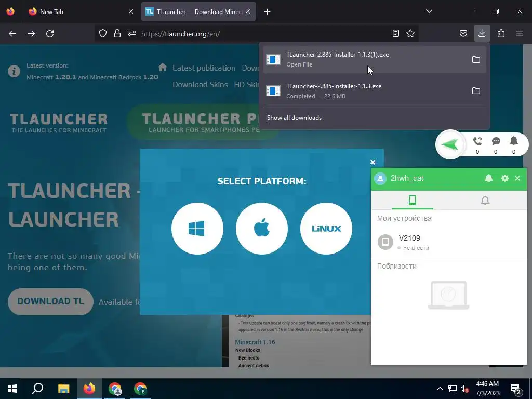Open File Explorer from the taskbar
Viewport: 532px width, 399px height.
click(x=63, y=389)
